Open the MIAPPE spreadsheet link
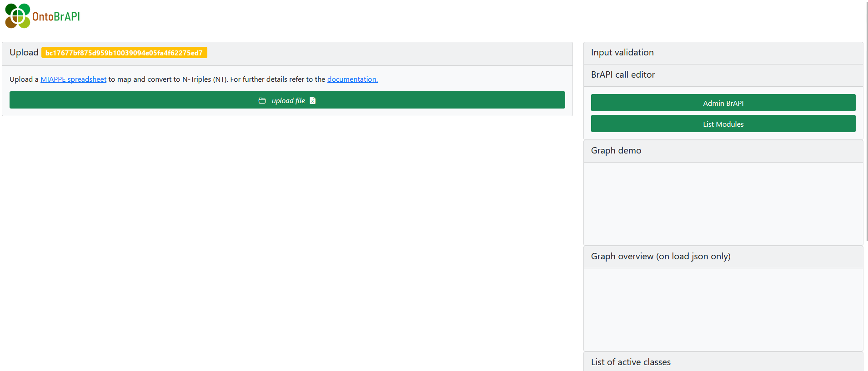 tap(73, 79)
